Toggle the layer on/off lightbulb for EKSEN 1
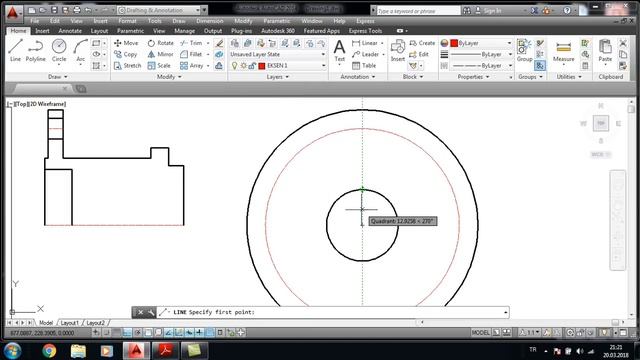 234,65
